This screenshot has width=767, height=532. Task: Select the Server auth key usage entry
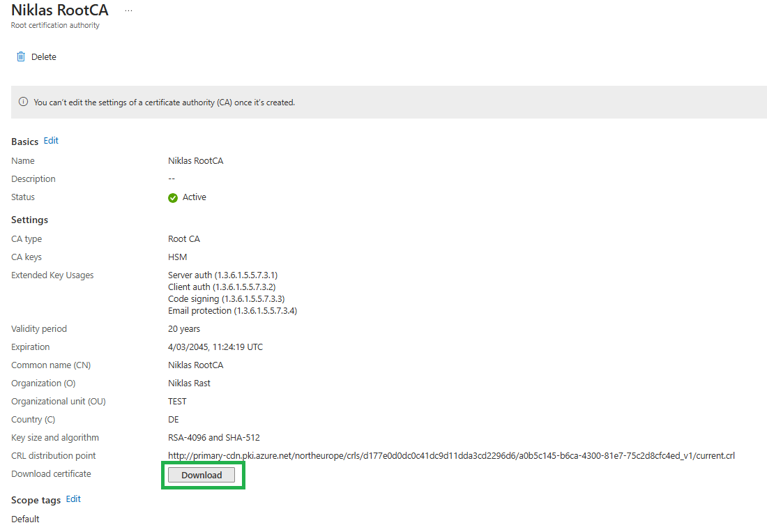tap(222, 275)
